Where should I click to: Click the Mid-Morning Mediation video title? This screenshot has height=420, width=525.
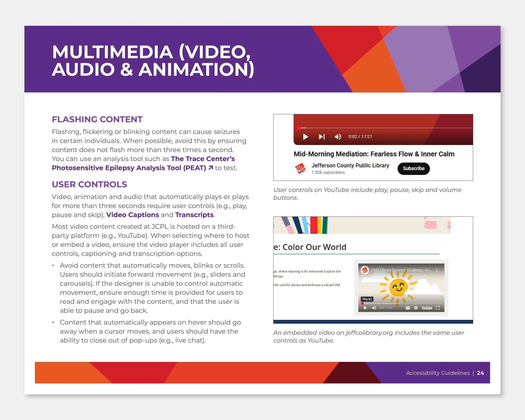click(374, 154)
